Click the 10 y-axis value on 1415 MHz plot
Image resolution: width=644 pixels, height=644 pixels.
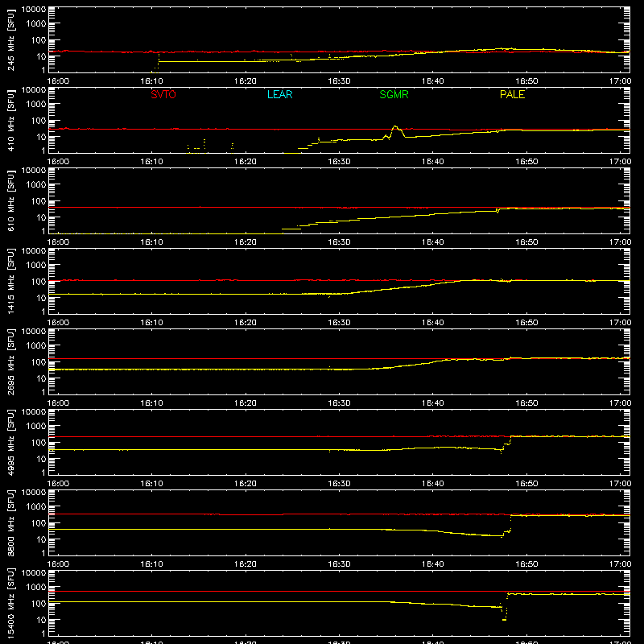(x=41, y=298)
